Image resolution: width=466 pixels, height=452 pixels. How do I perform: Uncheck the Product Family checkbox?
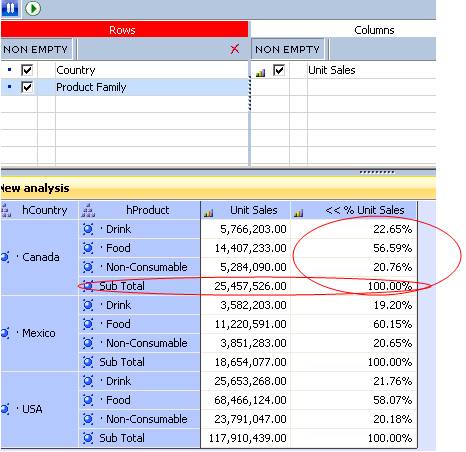[27, 87]
